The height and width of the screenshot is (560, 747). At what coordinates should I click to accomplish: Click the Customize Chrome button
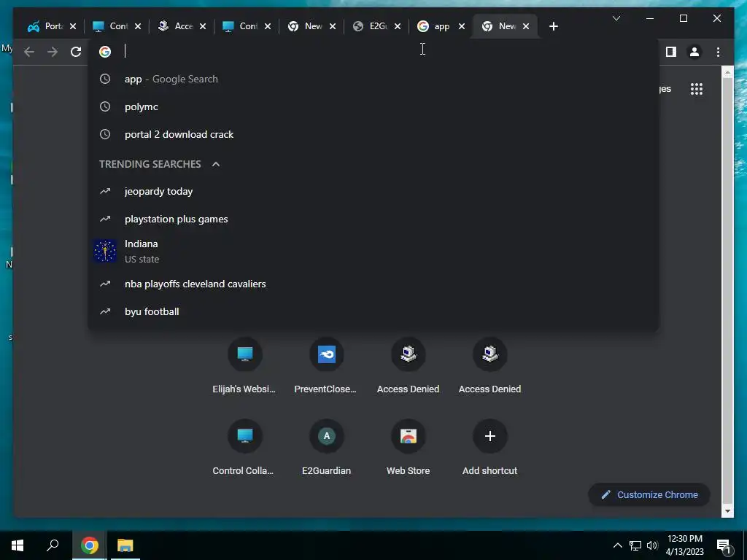tap(649, 495)
